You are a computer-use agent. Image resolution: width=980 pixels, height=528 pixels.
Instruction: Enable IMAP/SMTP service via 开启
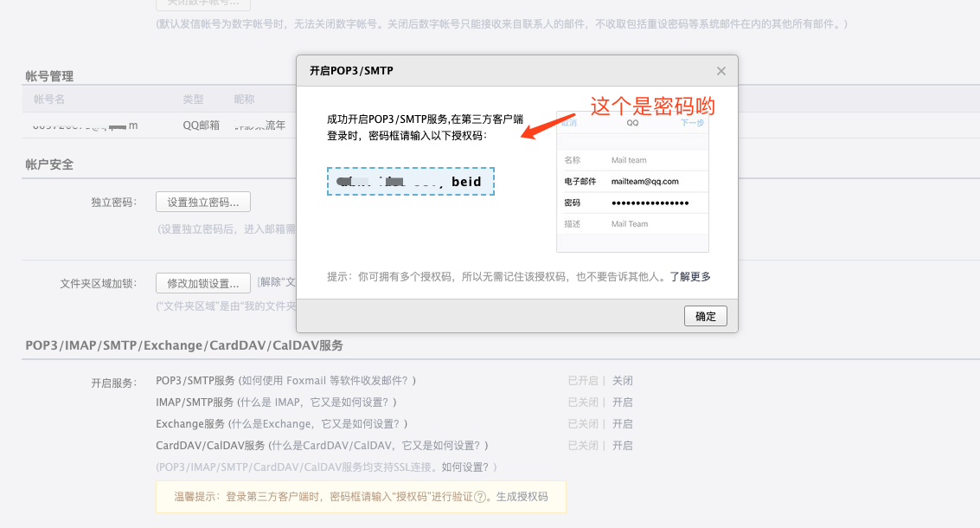click(622, 402)
